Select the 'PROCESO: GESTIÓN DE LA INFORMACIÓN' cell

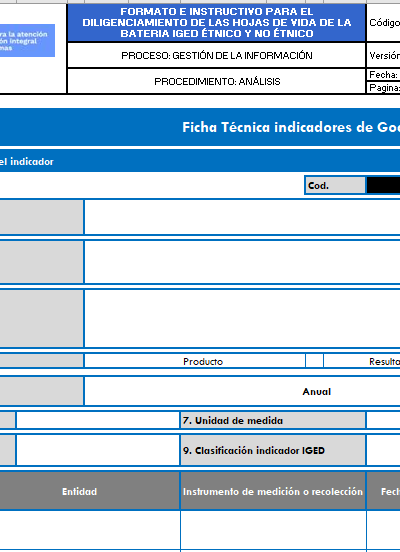click(217, 55)
